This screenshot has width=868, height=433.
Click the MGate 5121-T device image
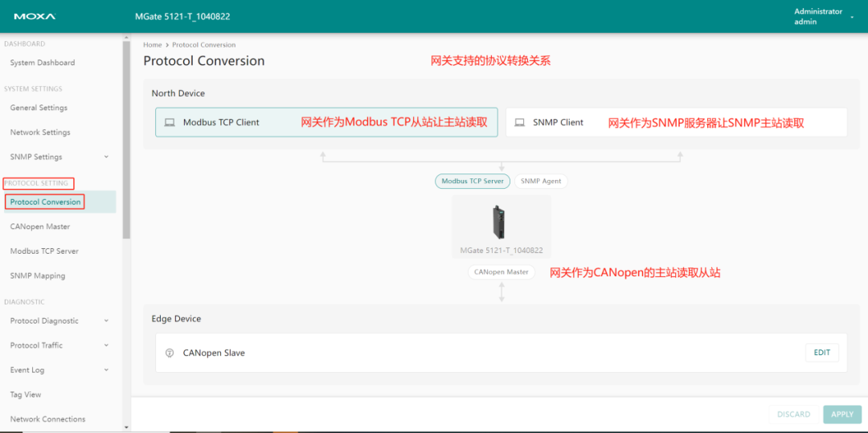(x=501, y=222)
